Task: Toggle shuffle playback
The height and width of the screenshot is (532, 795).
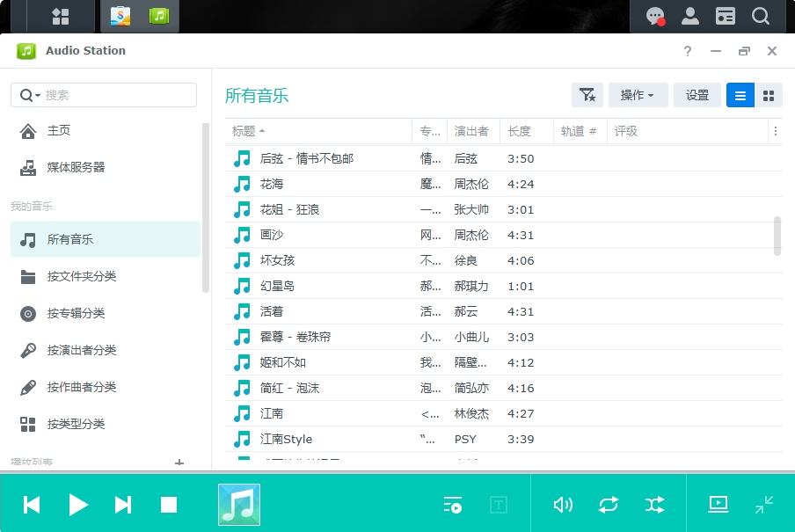Action: (655, 505)
